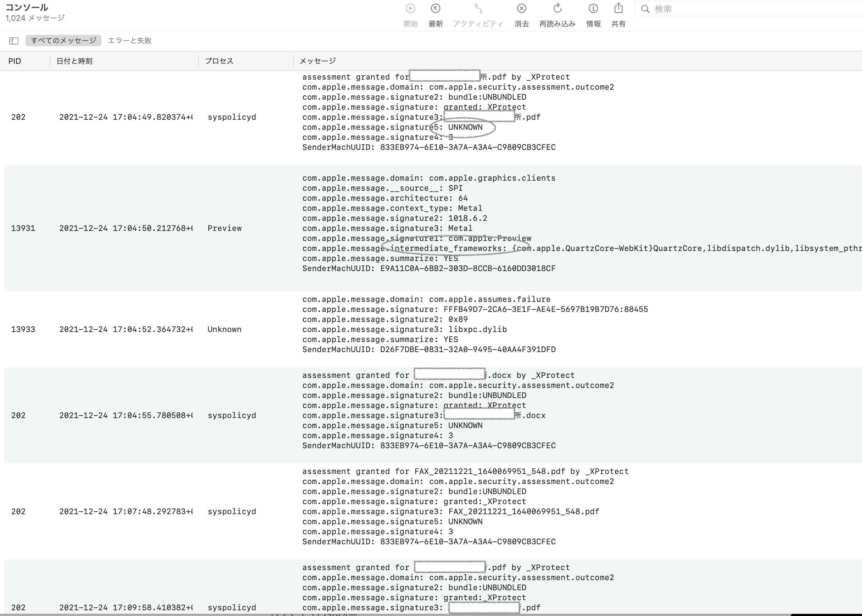862x616 pixels.
Task: Select the syspolicyd row at 17:04:55
Action: click(232, 415)
